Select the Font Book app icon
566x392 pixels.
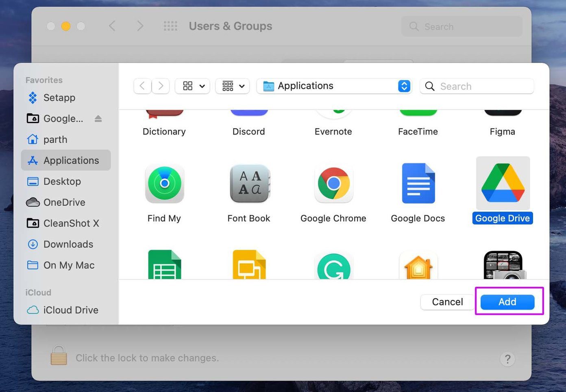coord(250,184)
